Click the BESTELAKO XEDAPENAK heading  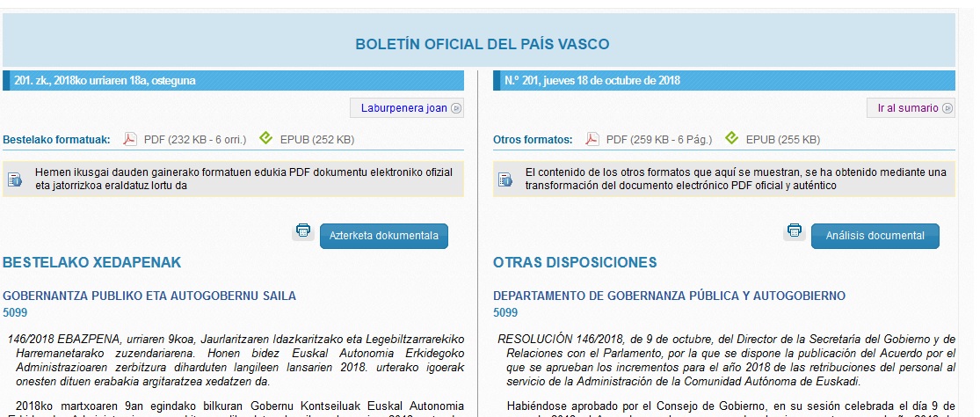(x=92, y=262)
